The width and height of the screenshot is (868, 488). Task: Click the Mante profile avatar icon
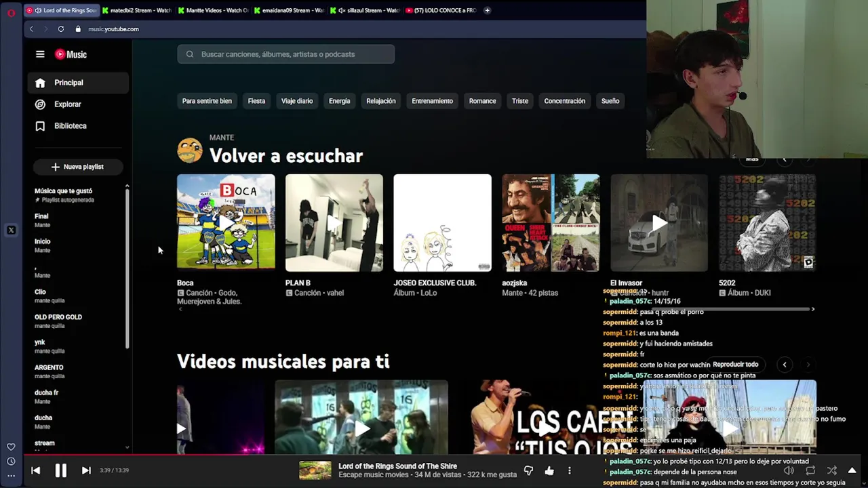pyautogui.click(x=190, y=150)
